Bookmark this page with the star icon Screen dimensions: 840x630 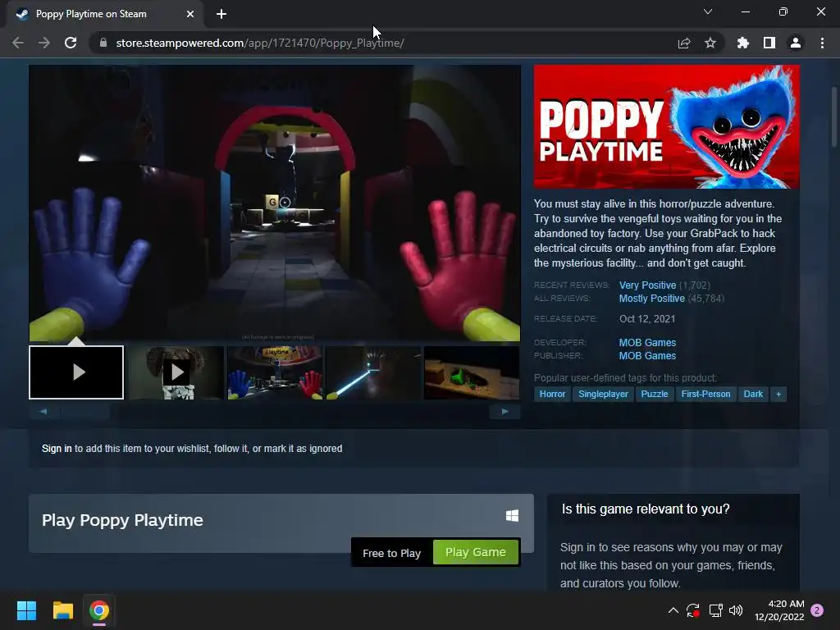(710, 43)
